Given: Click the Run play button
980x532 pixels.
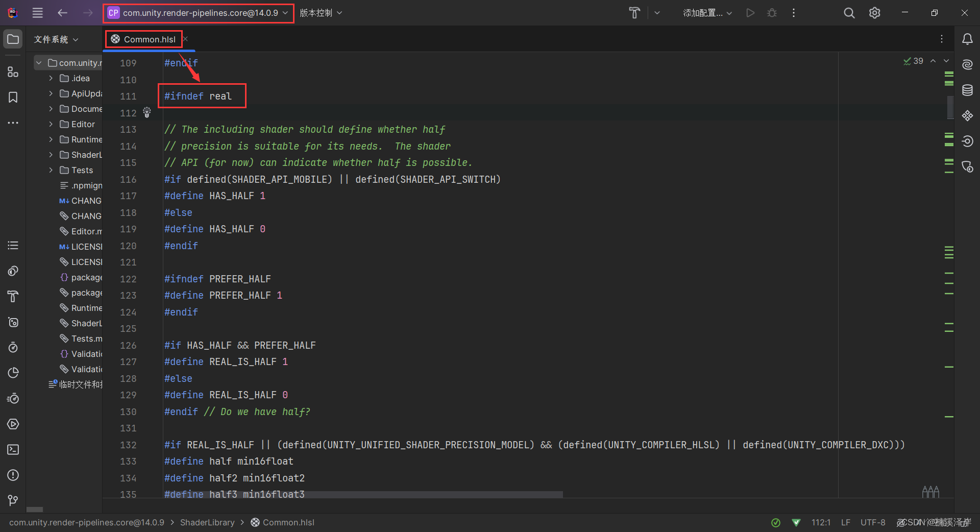Looking at the screenshot, I should point(750,13).
